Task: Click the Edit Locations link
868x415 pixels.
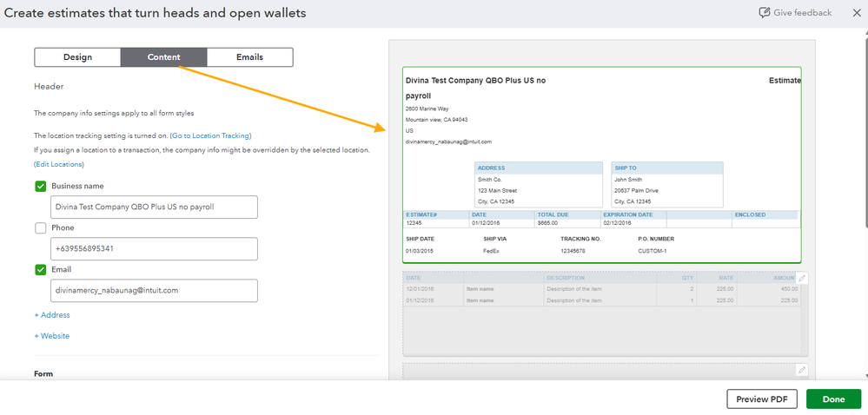Action: [59, 164]
